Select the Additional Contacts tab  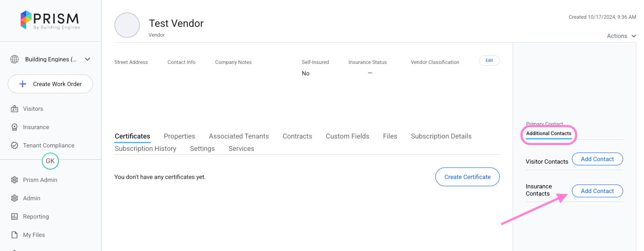[548, 133]
